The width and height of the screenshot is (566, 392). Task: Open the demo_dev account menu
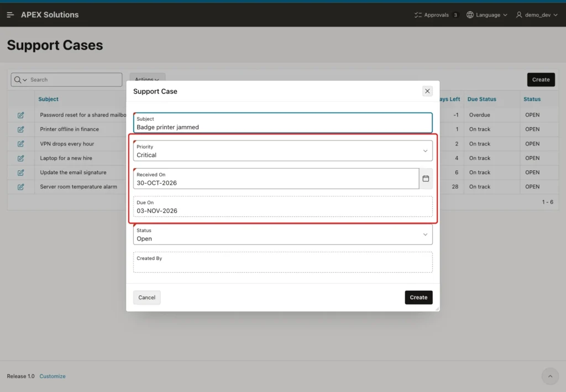click(x=537, y=15)
